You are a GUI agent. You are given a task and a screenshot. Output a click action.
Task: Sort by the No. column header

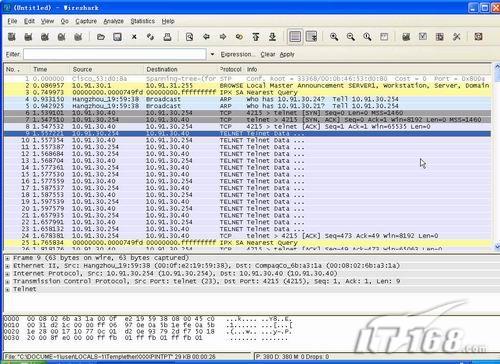[18, 69]
